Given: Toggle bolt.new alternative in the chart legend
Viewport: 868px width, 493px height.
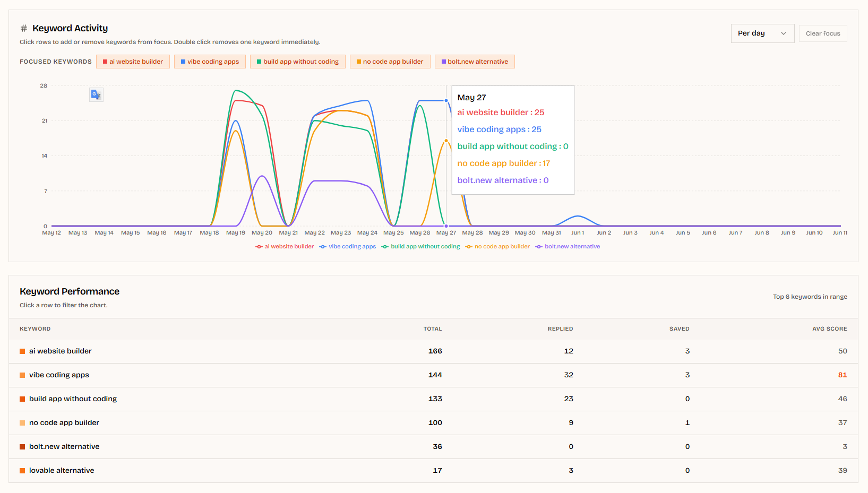Looking at the screenshot, I should point(568,247).
